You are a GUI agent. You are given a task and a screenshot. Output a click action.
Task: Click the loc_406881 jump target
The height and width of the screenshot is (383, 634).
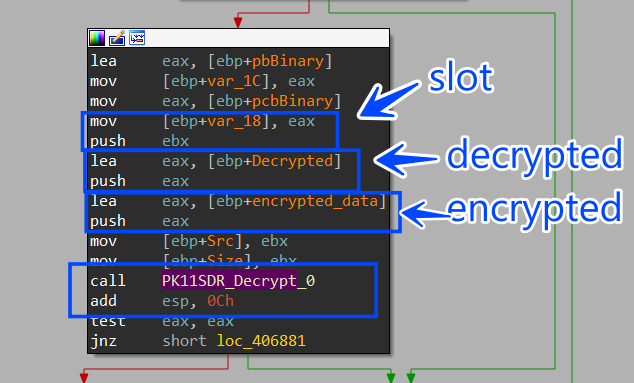(x=261, y=341)
